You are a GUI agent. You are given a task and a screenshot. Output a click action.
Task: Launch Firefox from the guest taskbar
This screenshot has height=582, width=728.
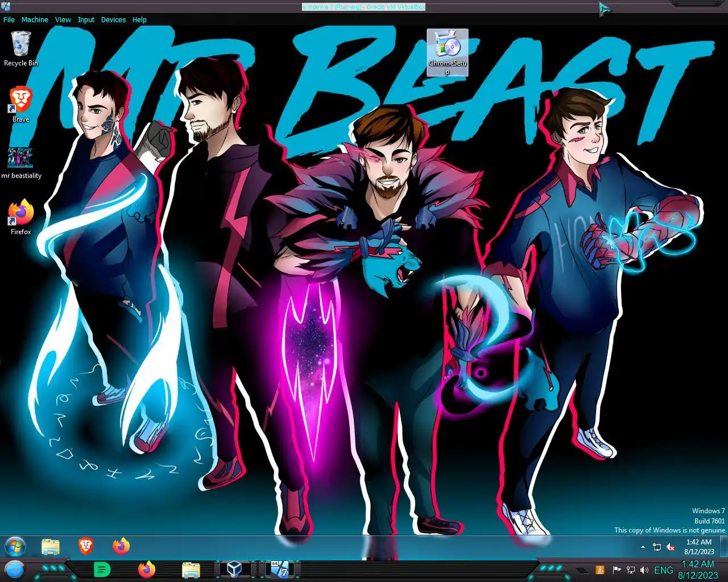pyautogui.click(x=121, y=546)
